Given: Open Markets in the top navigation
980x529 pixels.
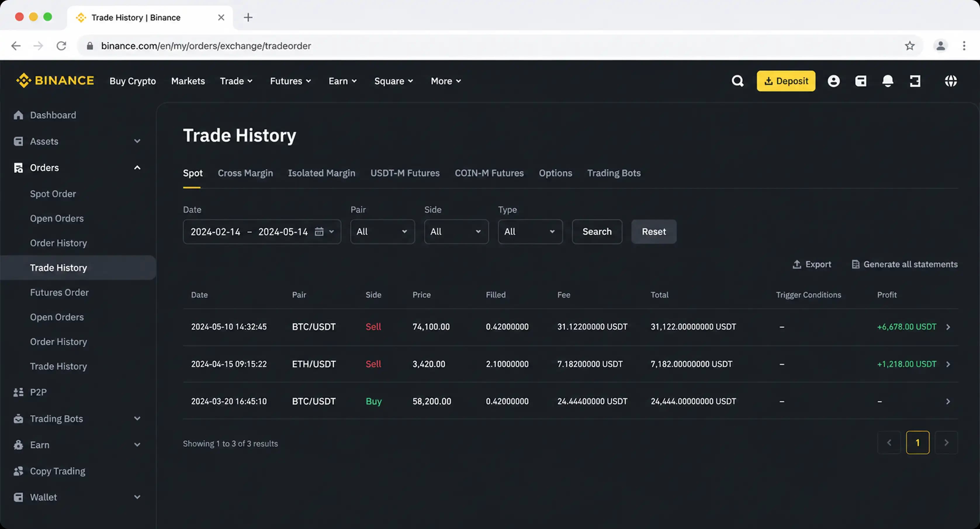Looking at the screenshot, I should pyautogui.click(x=188, y=81).
